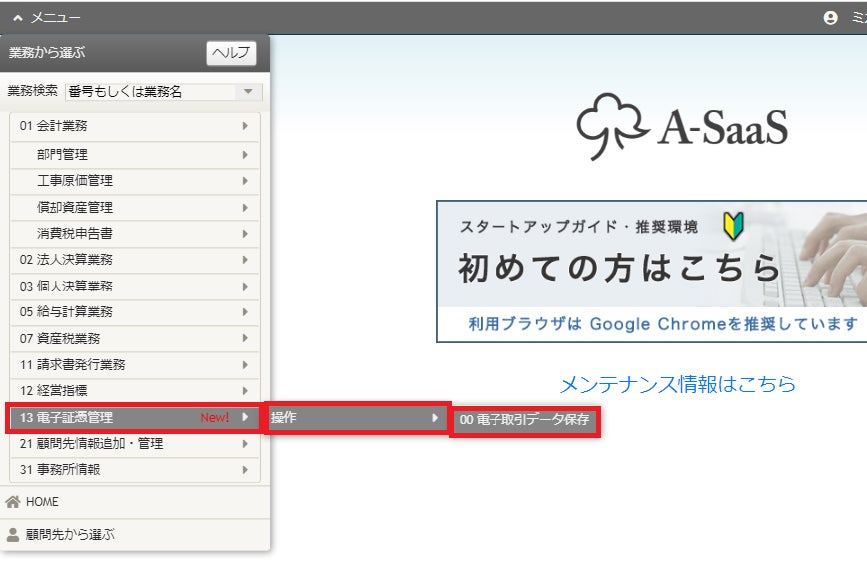Open the 初めての方はこちら startup guide banner

[x=652, y=271]
